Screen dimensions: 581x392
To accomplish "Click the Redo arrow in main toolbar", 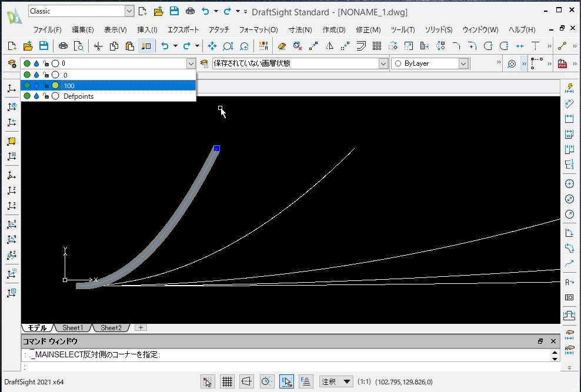I will pyautogui.click(x=187, y=46).
